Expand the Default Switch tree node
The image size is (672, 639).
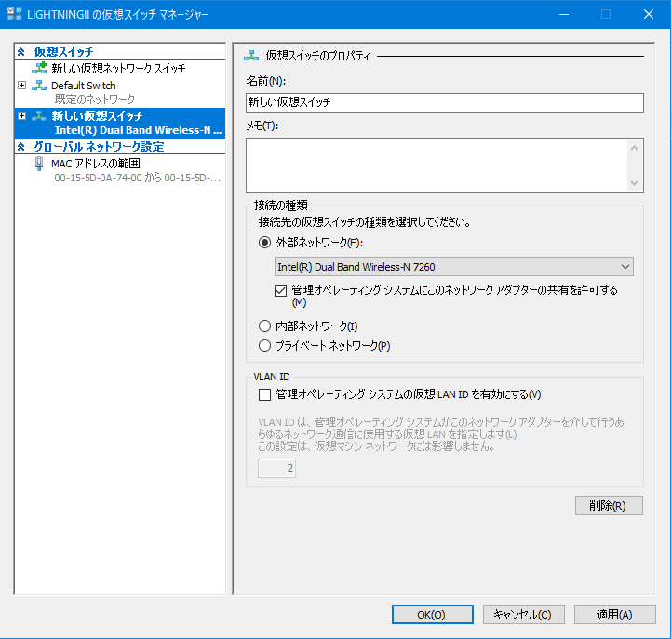point(21,86)
